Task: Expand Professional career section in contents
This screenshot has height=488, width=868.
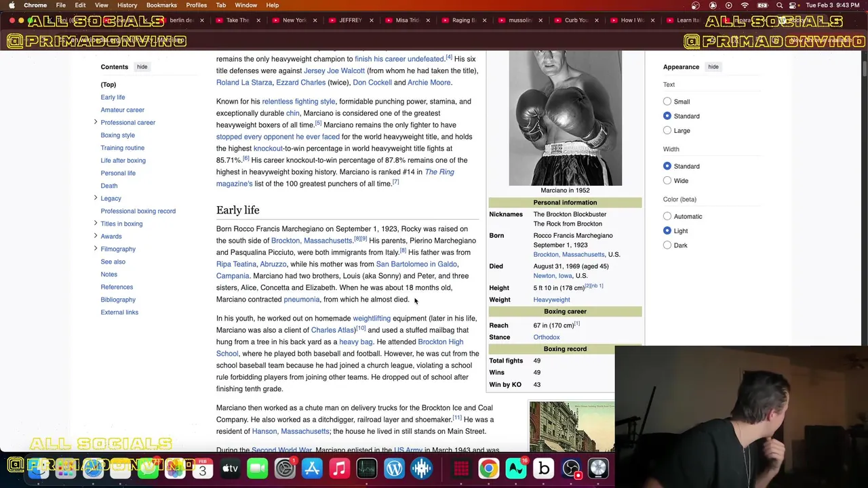Action: [96, 122]
